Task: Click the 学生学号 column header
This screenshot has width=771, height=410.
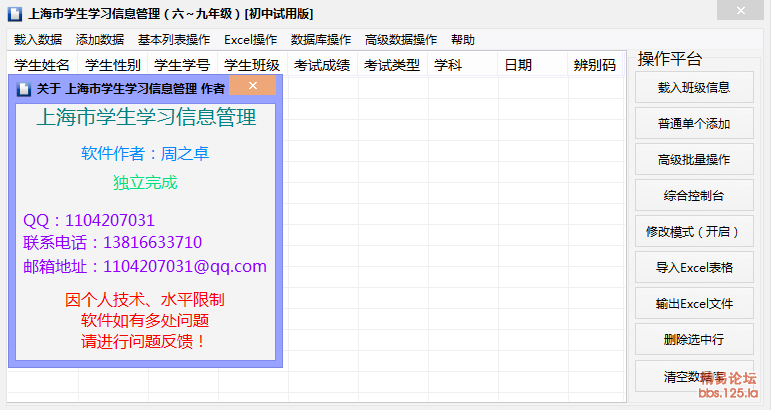Action: point(182,65)
